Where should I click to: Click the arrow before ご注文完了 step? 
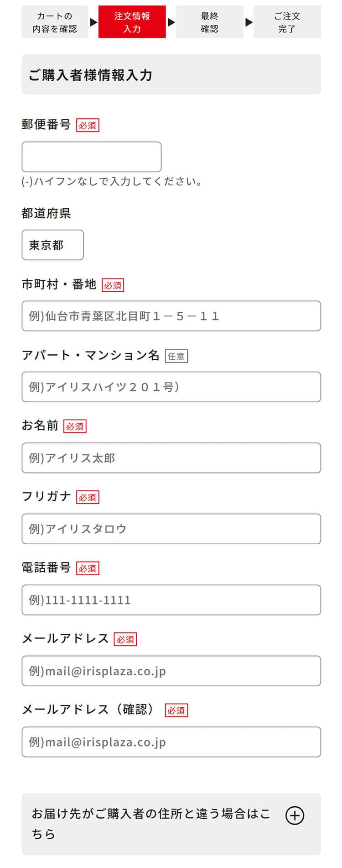pos(249,22)
